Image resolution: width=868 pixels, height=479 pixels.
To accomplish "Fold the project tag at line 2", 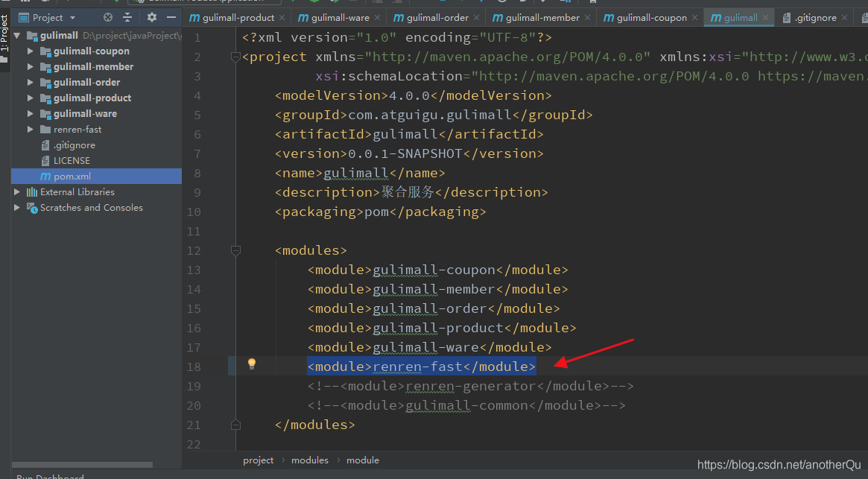I will coord(235,57).
